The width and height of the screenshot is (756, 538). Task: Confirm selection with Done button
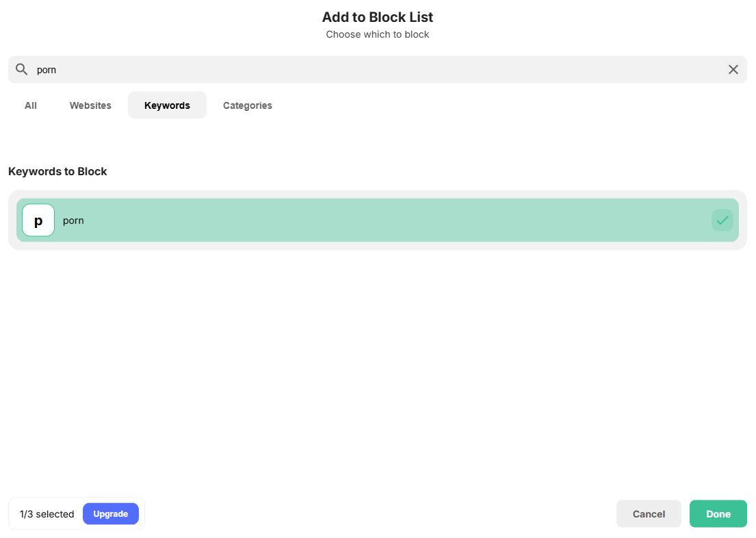coord(718,514)
